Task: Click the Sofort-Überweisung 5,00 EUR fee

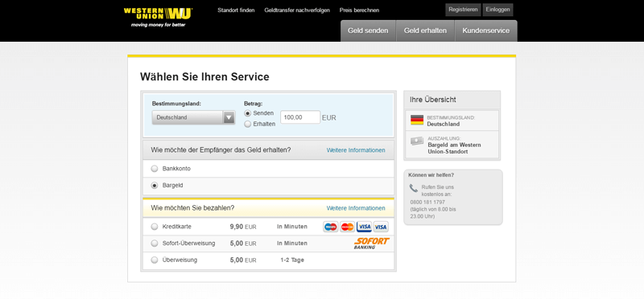Action: (243, 244)
